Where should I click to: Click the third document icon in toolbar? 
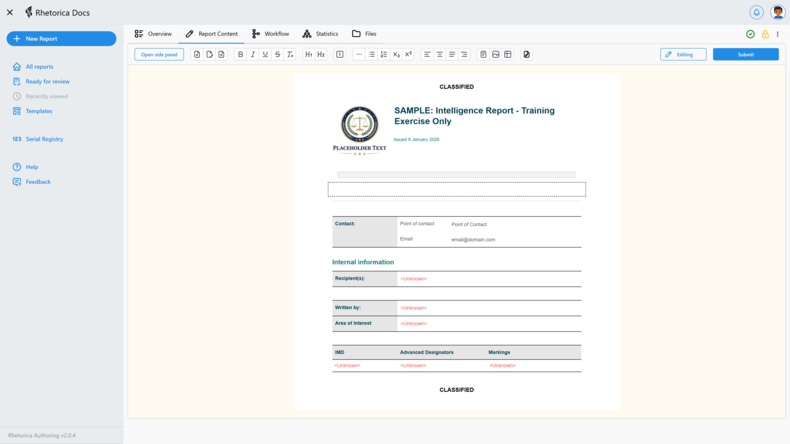(221, 54)
